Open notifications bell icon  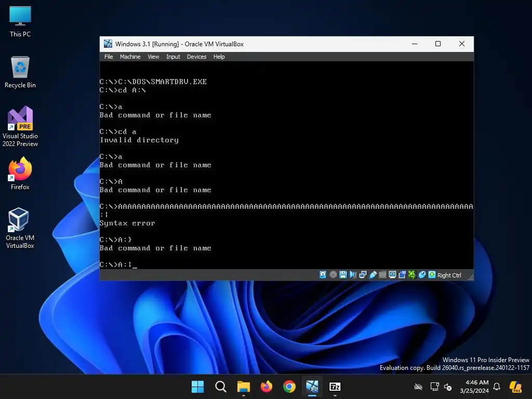pos(497,387)
